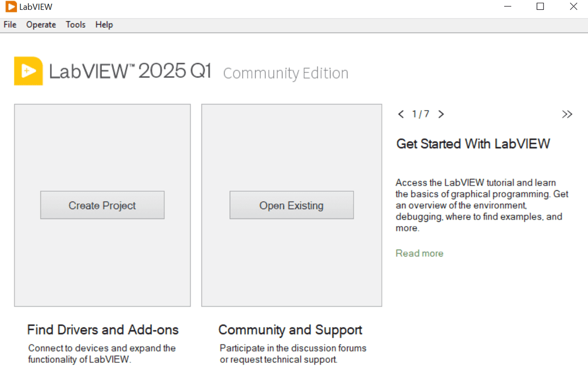Collapse the side panel with double chevron

tap(567, 114)
